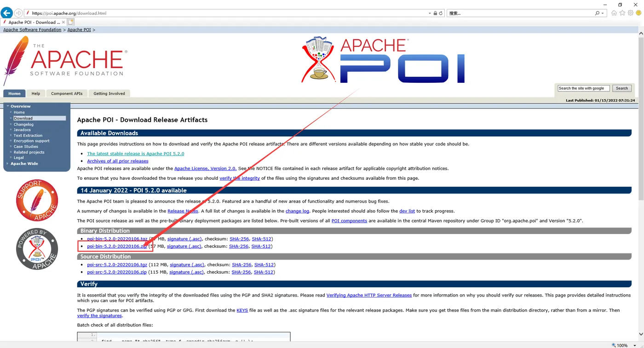Download poi-bin-5.2.0-20220106.tgz
This screenshot has height=348, width=644.
coord(117,239)
